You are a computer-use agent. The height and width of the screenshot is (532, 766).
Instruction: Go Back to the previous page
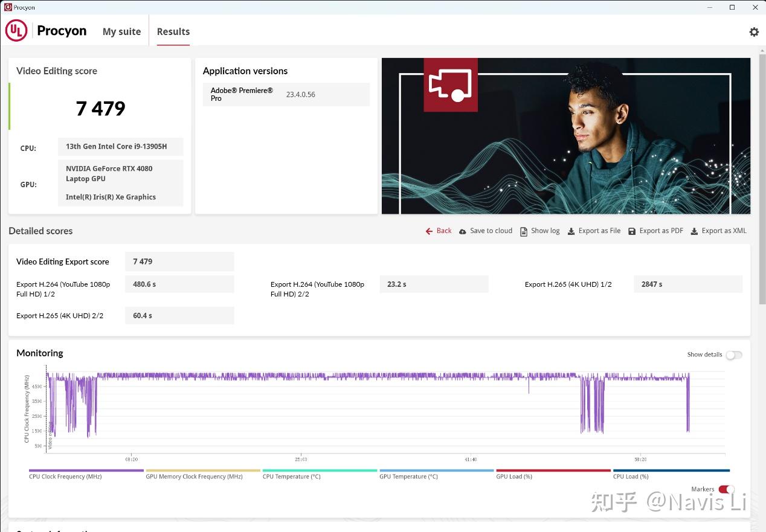pyautogui.click(x=444, y=231)
